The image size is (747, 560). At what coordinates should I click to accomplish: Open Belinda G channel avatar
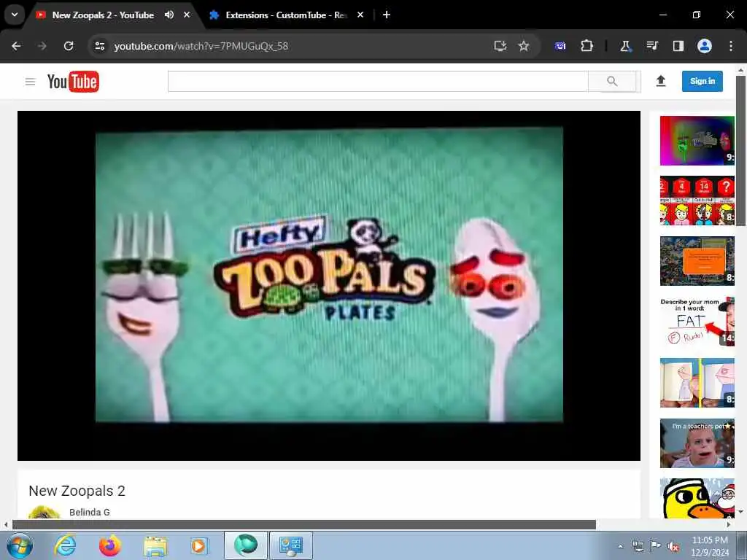tap(44, 513)
